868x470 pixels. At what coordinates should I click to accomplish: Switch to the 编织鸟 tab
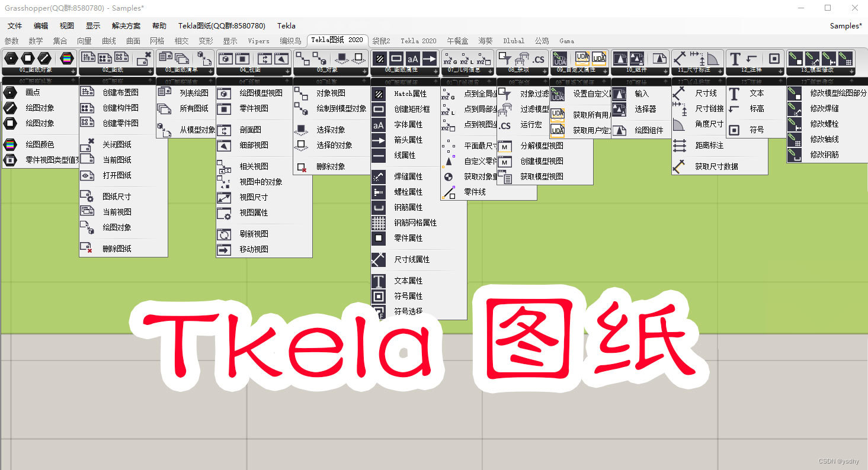click(290, 41)
